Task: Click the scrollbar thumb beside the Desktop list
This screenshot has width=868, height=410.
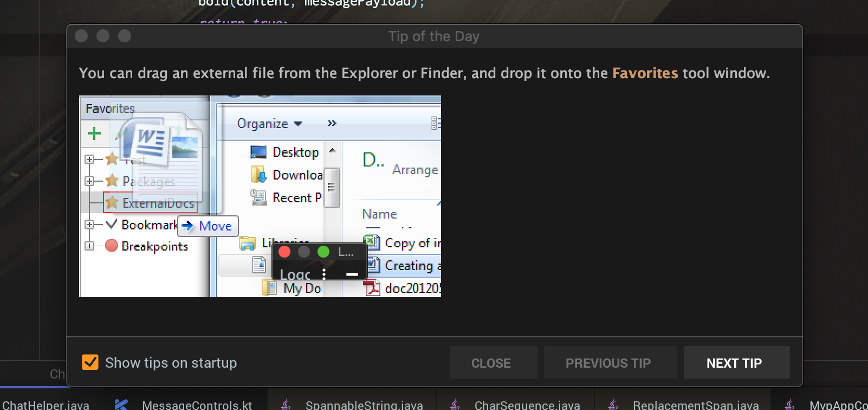Action: pos(332,187)
